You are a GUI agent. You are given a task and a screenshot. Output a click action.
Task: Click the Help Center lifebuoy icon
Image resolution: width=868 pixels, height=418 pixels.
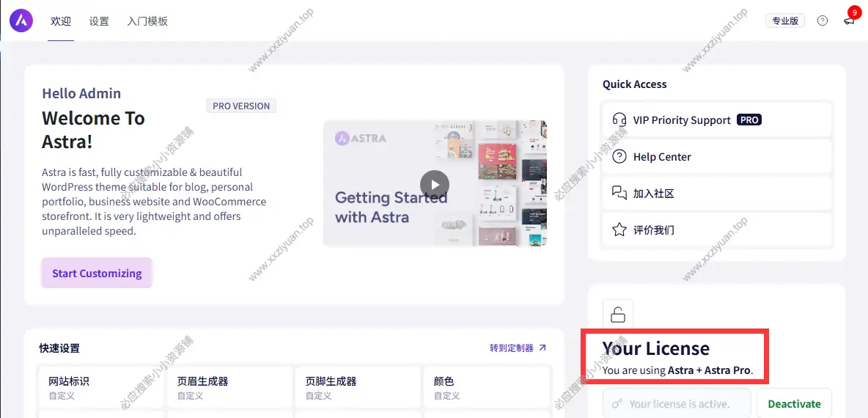click(619, 156)
